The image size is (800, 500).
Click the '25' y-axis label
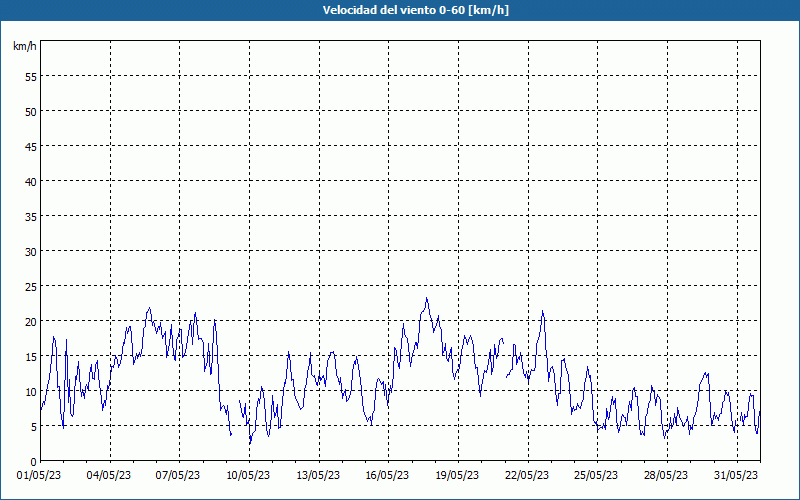click(x=31, y=287)
